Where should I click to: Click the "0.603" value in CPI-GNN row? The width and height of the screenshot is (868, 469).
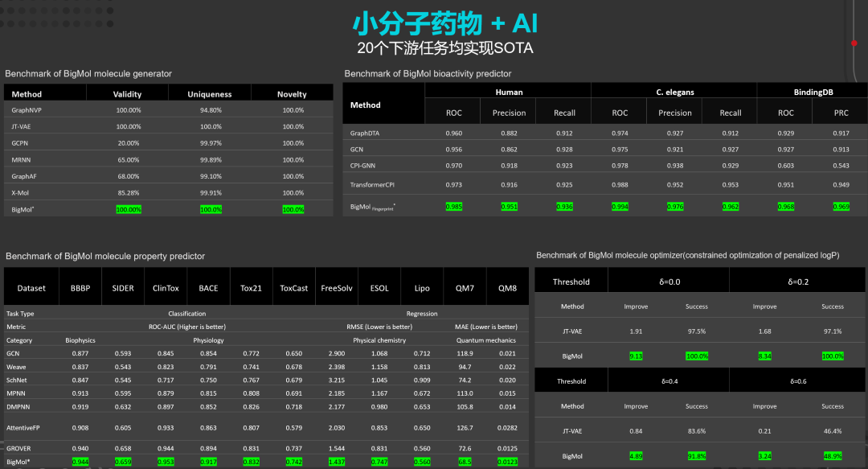(x=785, y=166)
